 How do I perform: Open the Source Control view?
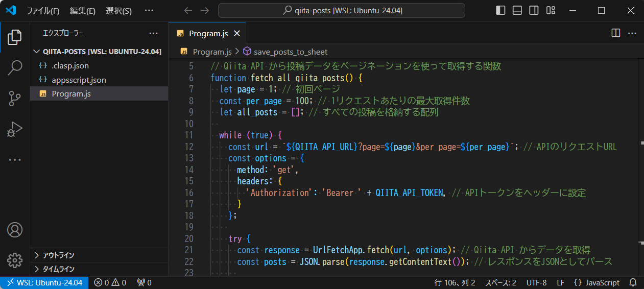coord(15,98)
